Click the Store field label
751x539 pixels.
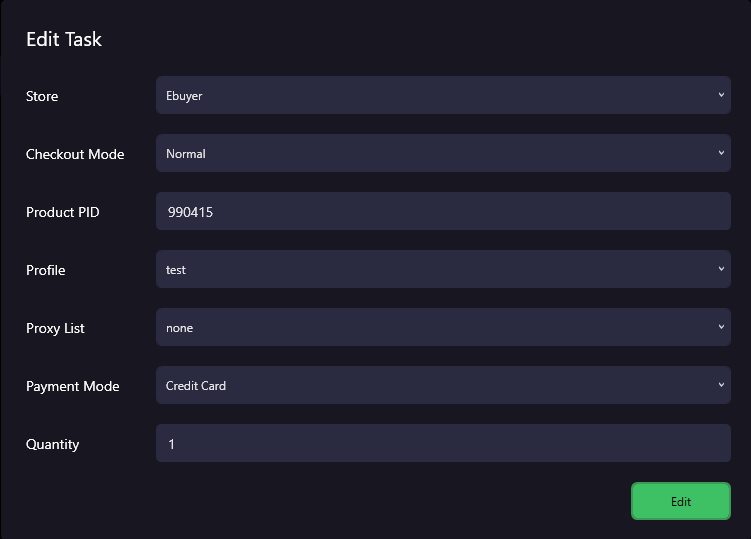[x=42, y=97]
